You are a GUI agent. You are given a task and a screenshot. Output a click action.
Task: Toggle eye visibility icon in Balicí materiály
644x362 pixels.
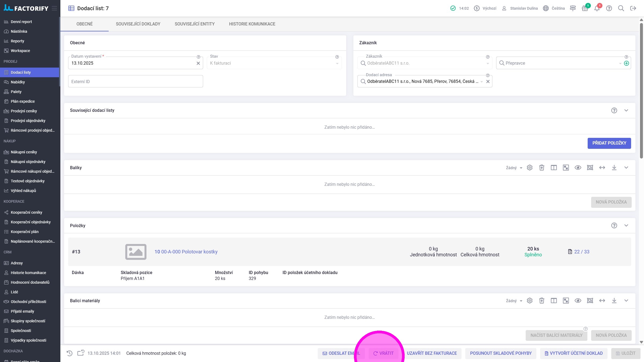pos(578,301)
